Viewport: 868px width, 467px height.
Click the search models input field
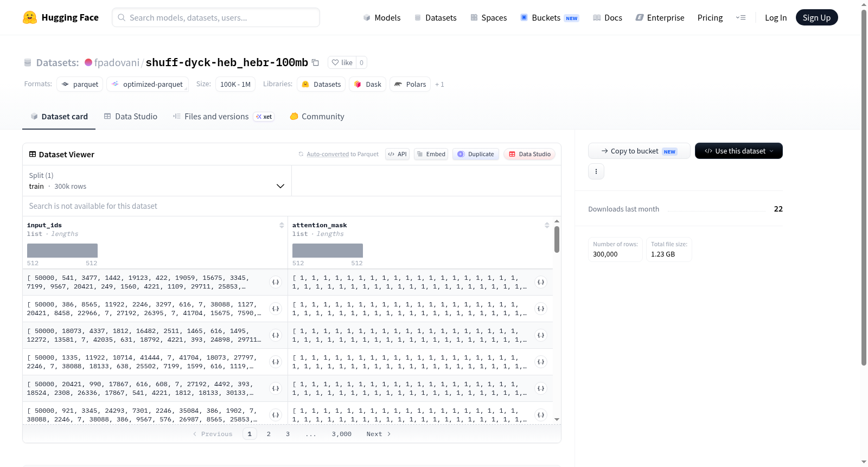[216, 17]
